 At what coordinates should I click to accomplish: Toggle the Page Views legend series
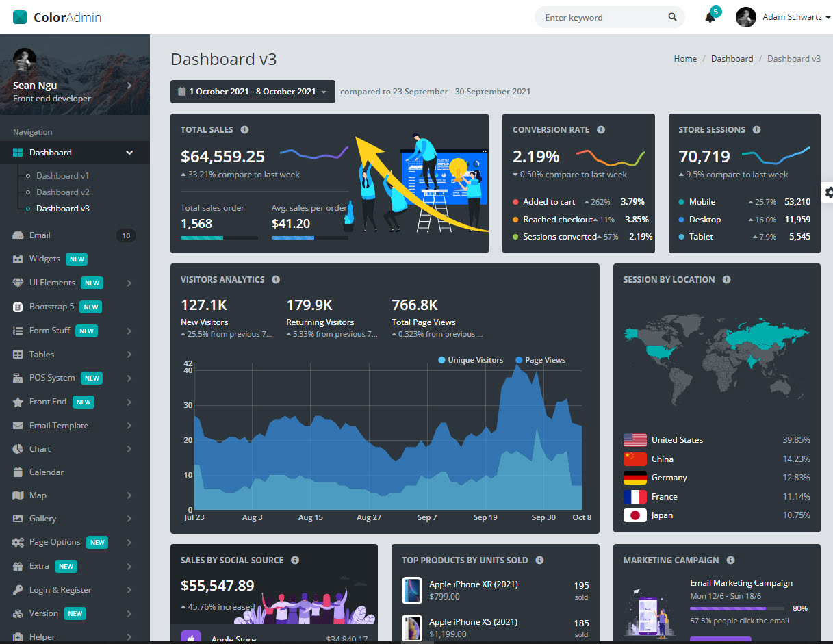540,360
